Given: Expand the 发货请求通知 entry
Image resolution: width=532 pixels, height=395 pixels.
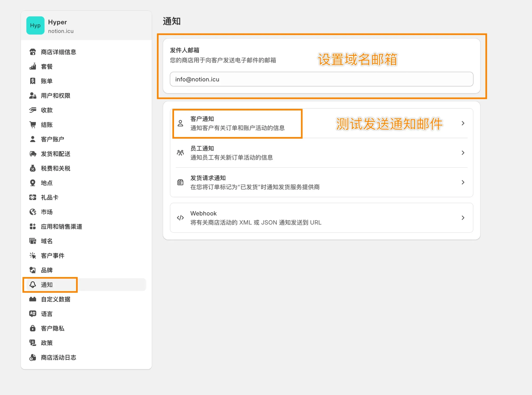Looking at the screenshot, I should [463, 182].
